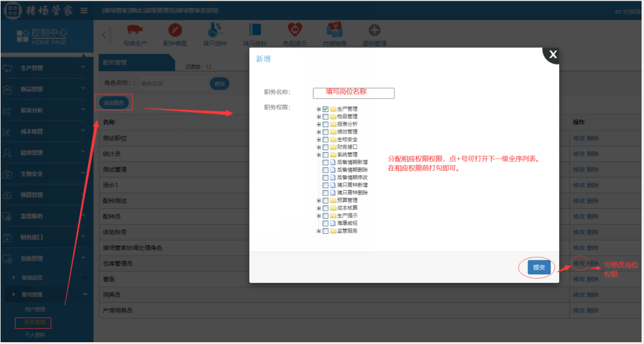The image size is (644, 344).
Task: Check the 物品管理 permission checkbox
Action: click(x=326, y=116)
